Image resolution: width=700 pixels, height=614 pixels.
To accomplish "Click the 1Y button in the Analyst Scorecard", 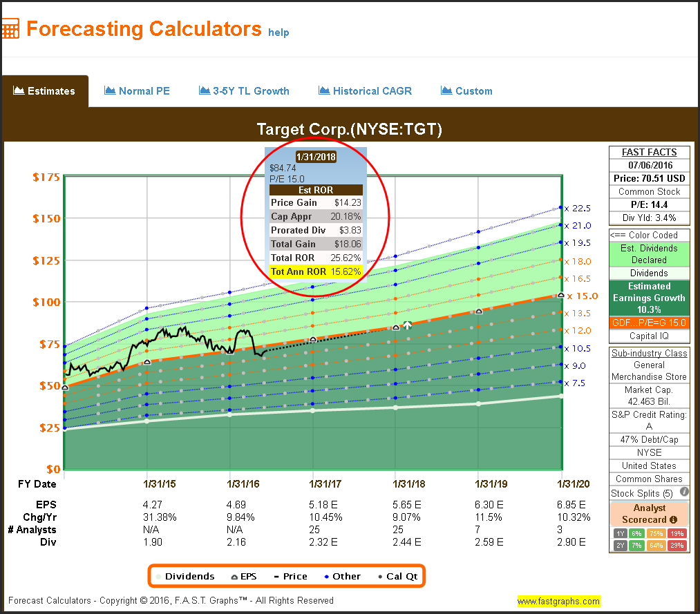I will 621,533.
